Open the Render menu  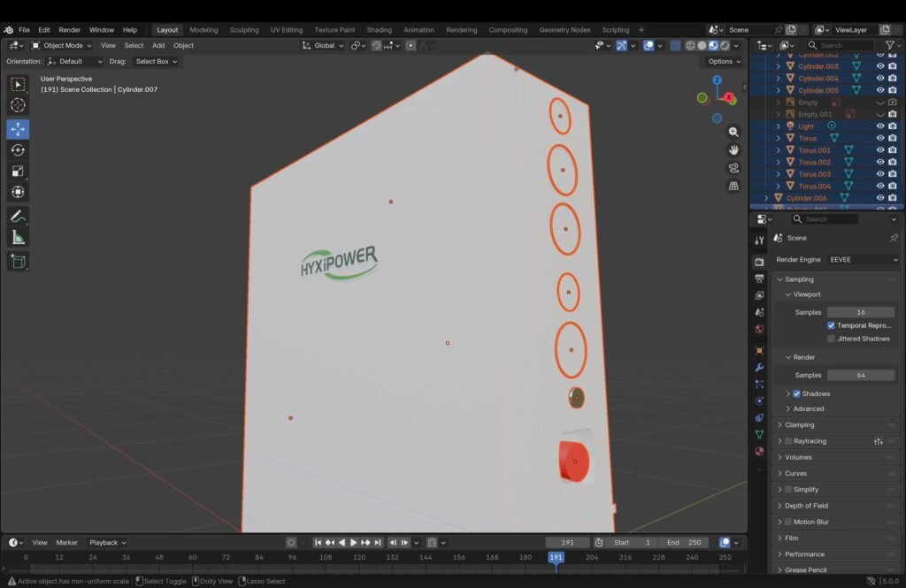[69, 30]
